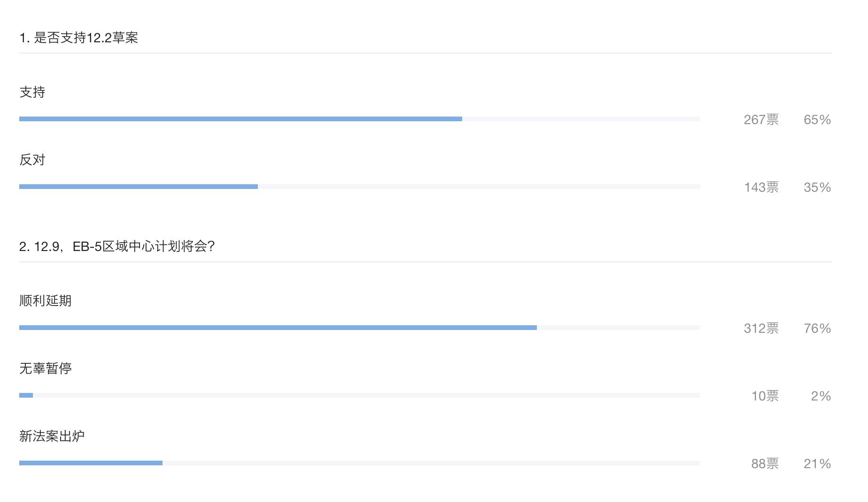Image resolution: width=868 pixels, height=502 pixels.
Task: Click the 76% percentage figure
Action: (817, 329)
